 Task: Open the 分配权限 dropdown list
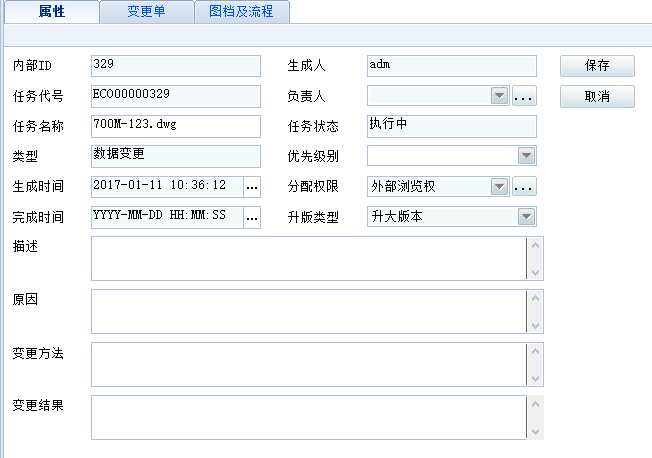[500, 186]
